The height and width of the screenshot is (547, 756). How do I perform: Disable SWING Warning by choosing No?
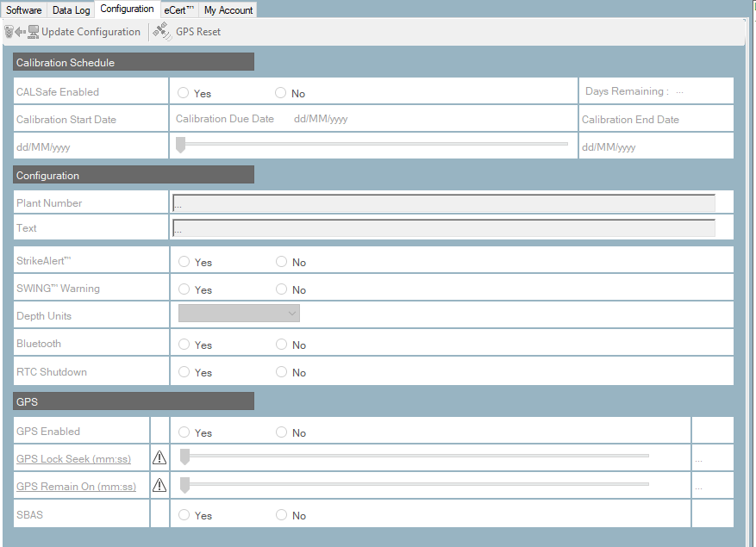[281, 289]
